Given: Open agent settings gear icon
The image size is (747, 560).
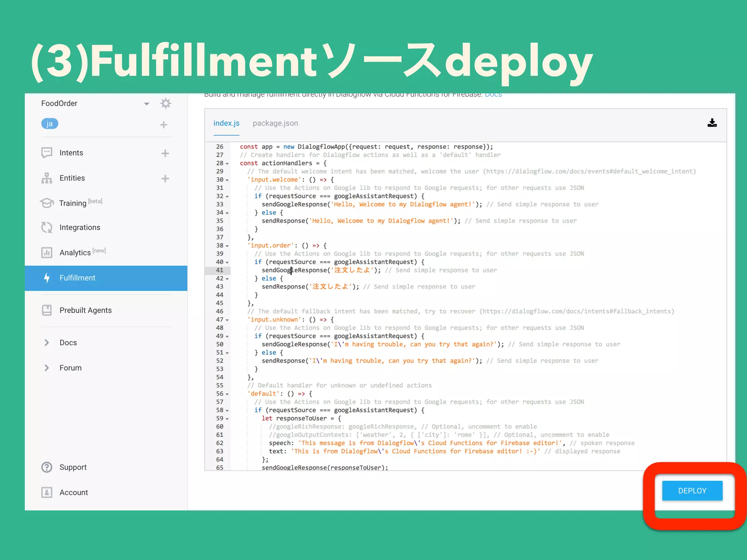Looking at the screenshot, I should 166,104.
